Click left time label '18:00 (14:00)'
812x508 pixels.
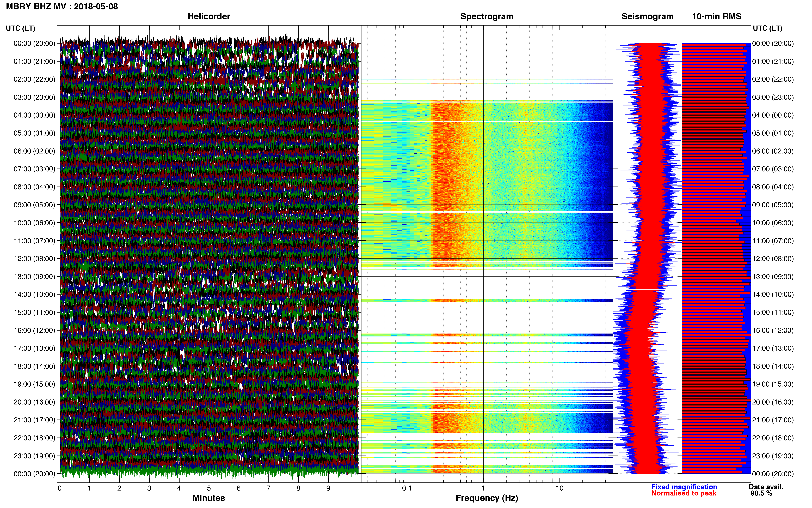(34, 366)
